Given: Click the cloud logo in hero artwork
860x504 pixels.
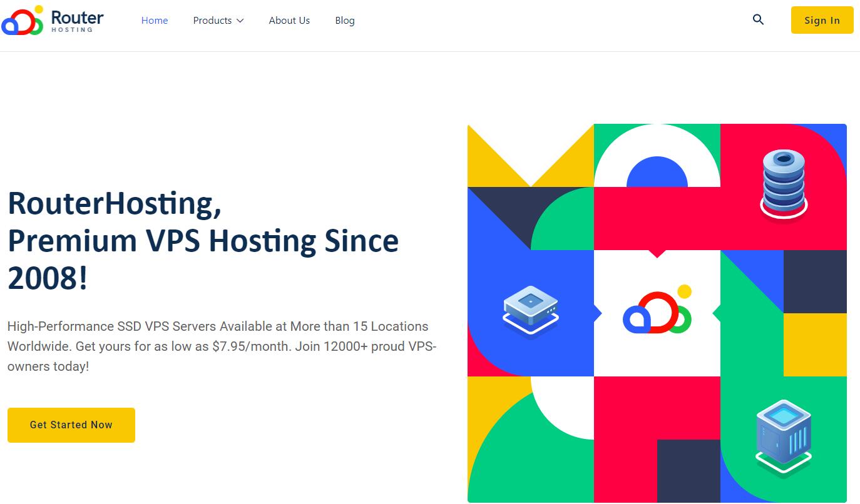Looking at the screenshot, I should pos(657,310).
